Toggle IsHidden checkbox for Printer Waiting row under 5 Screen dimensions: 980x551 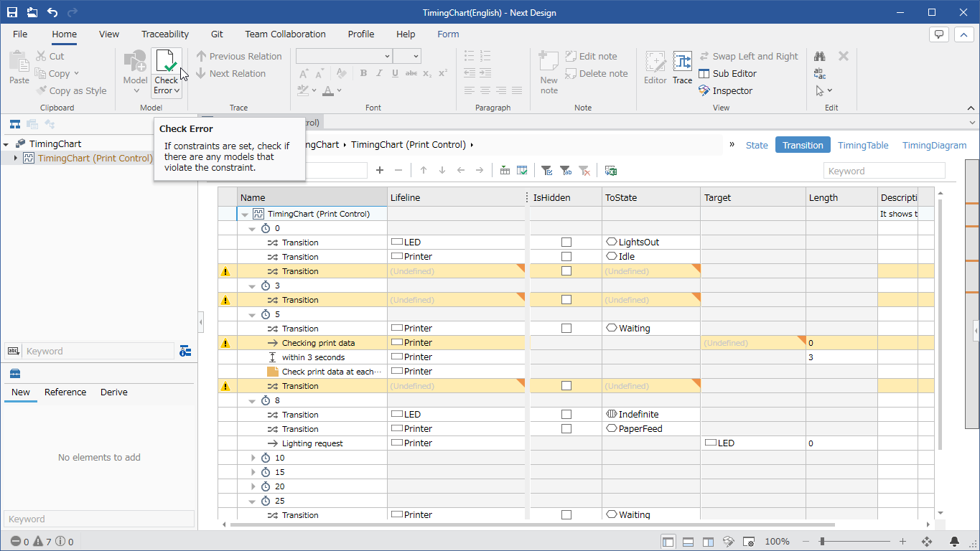click(566, 328)
